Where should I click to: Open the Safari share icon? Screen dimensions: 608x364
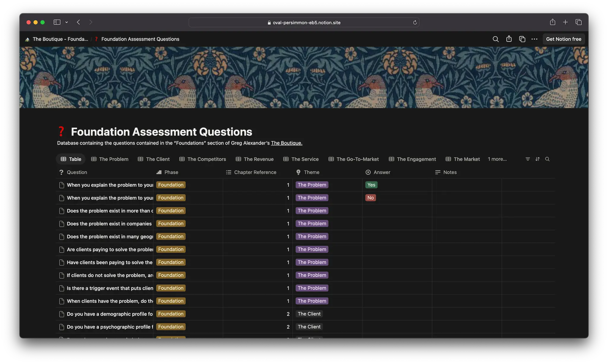[x=552, y=22]
